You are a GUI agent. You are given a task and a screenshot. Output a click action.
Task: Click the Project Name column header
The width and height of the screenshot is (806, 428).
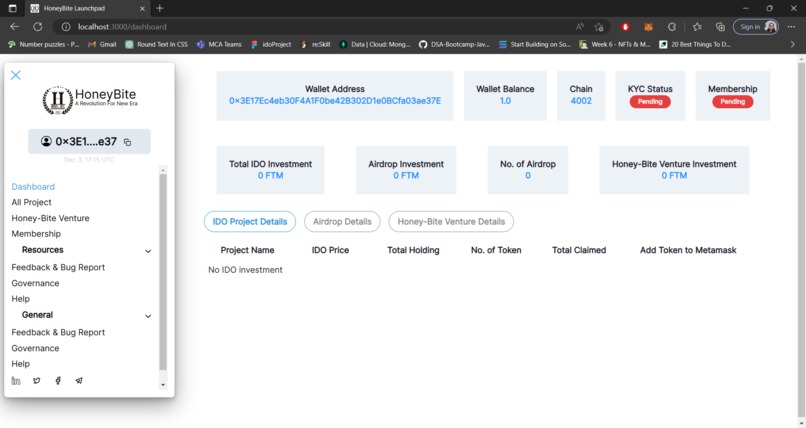tap(247, 250)
